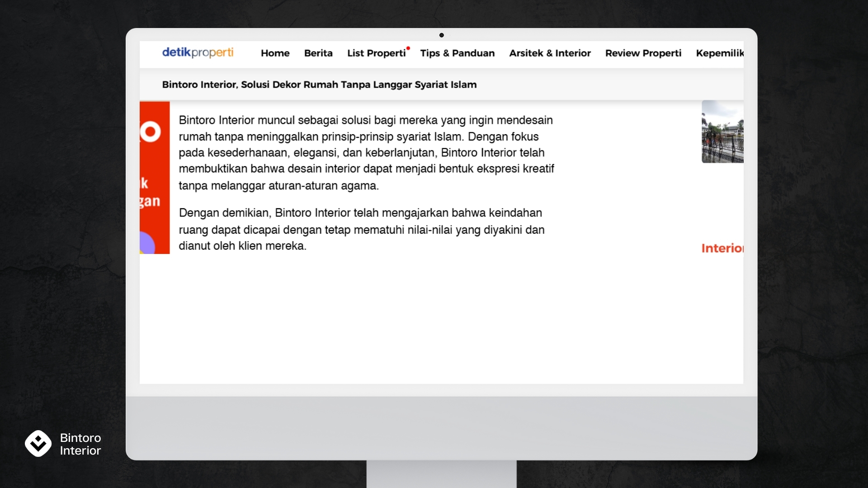
Task: Open the Home menu item
Action: (x=275, y=53)
